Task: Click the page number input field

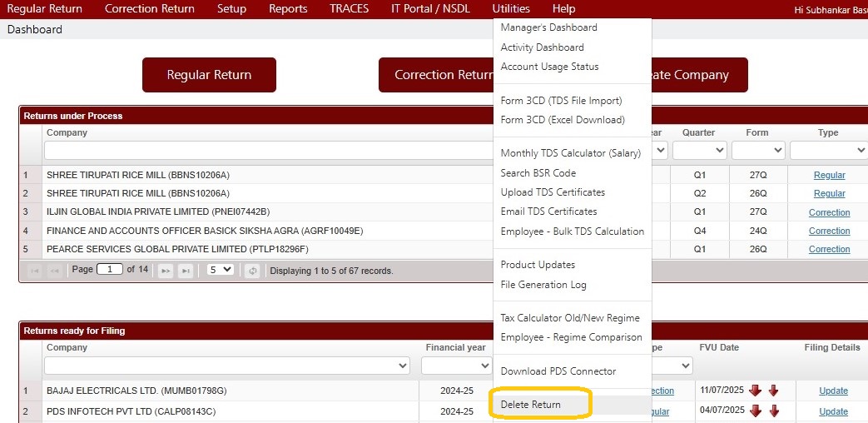Action: pos(109,270)
